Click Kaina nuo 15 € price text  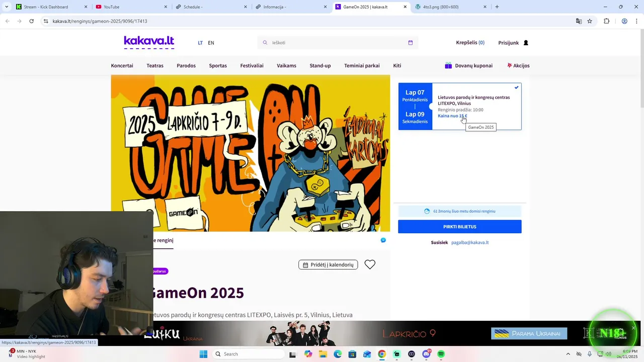point(452,116)
